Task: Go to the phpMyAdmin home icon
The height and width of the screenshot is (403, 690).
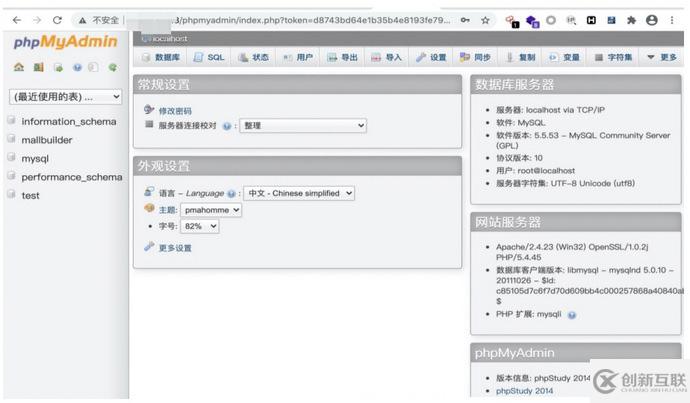Action: pyautogui.click(x=18, y=67)
